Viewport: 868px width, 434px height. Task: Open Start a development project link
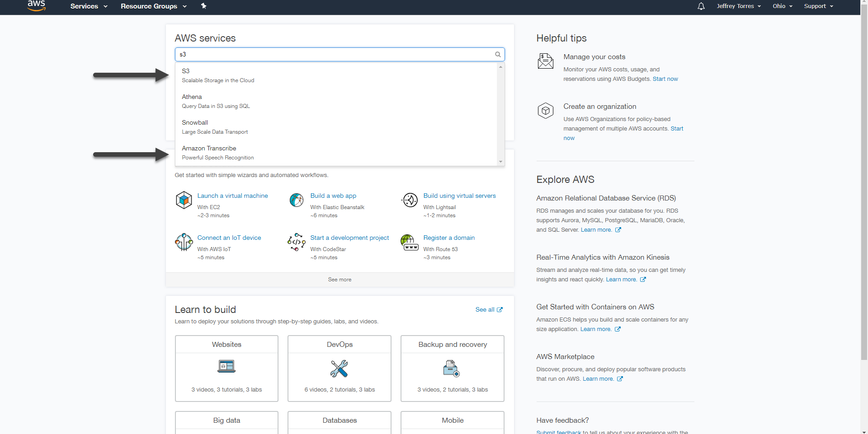tap(349, 238)
